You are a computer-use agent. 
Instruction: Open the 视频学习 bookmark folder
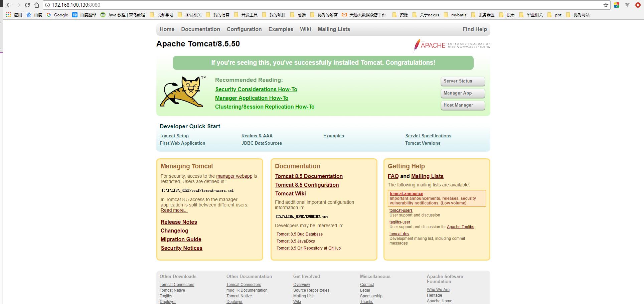[x=162, y=15]
